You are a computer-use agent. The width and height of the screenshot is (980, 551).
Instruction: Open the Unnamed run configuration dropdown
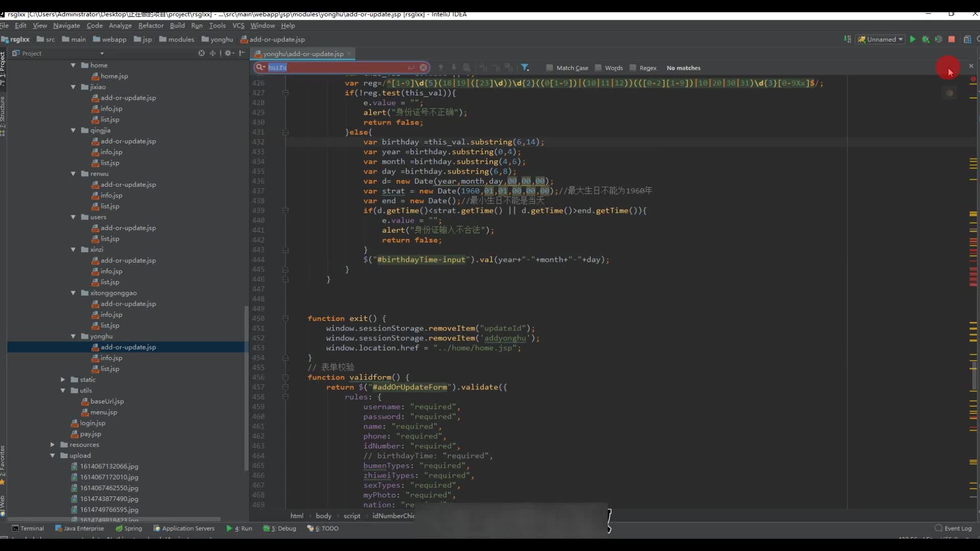(x=881, y=39)
